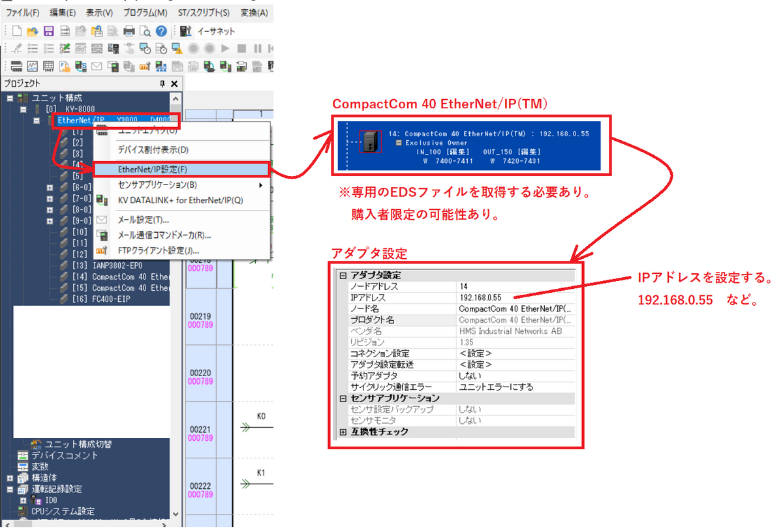Click the waveform trace chart icon

coord(33,66)
